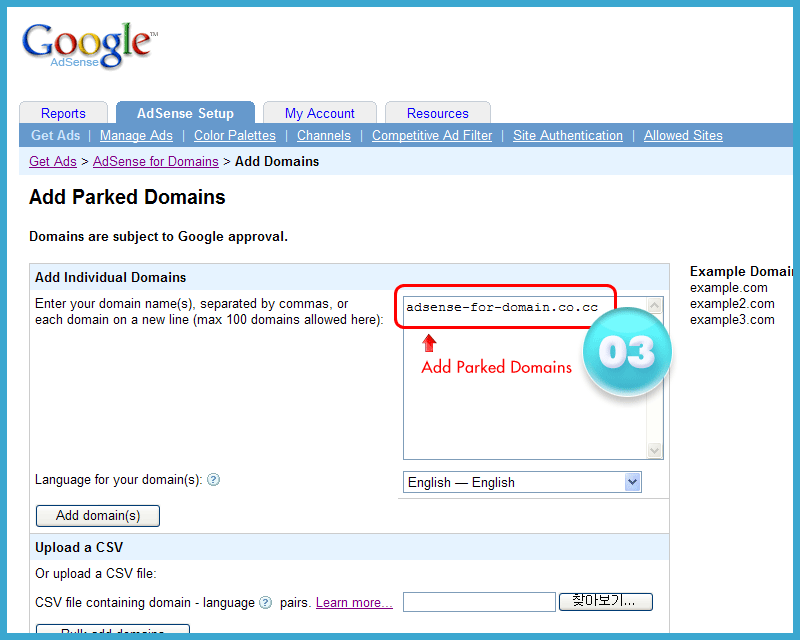This screenshot has width=800, height=640.
Task: Click Add Parked Domains page heading
Action: point(127,198)
